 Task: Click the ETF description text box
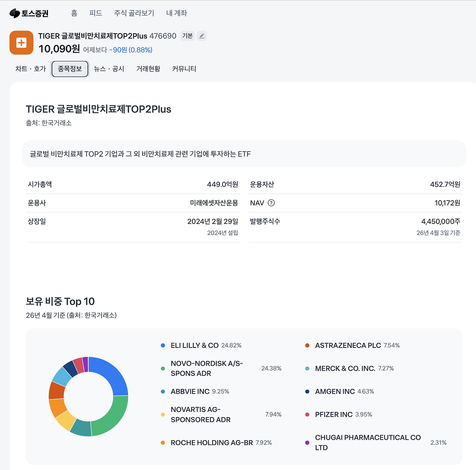point(244,154)
